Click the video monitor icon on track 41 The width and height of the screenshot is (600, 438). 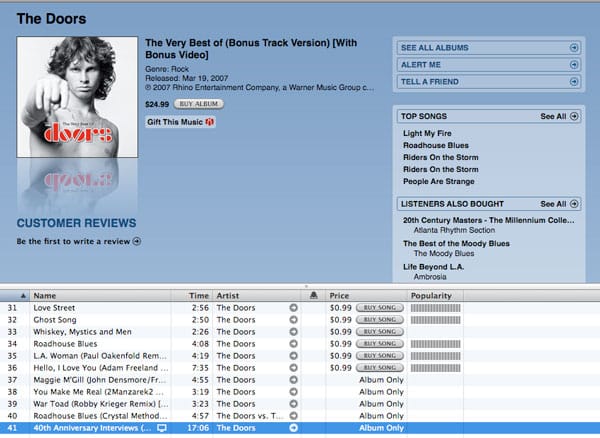pos(162,428)
